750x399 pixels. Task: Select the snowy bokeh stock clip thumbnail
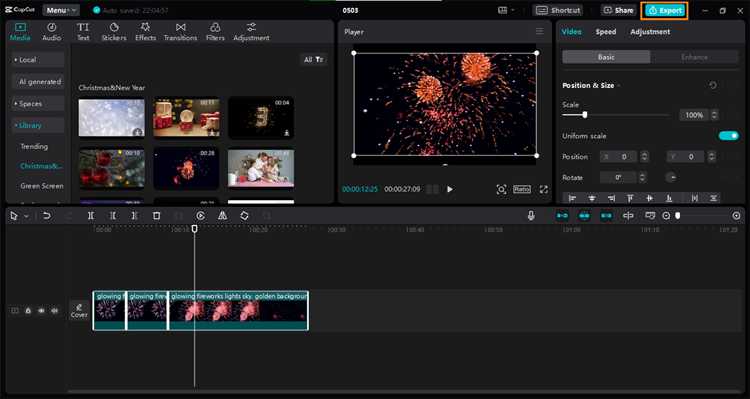[111, 118]
